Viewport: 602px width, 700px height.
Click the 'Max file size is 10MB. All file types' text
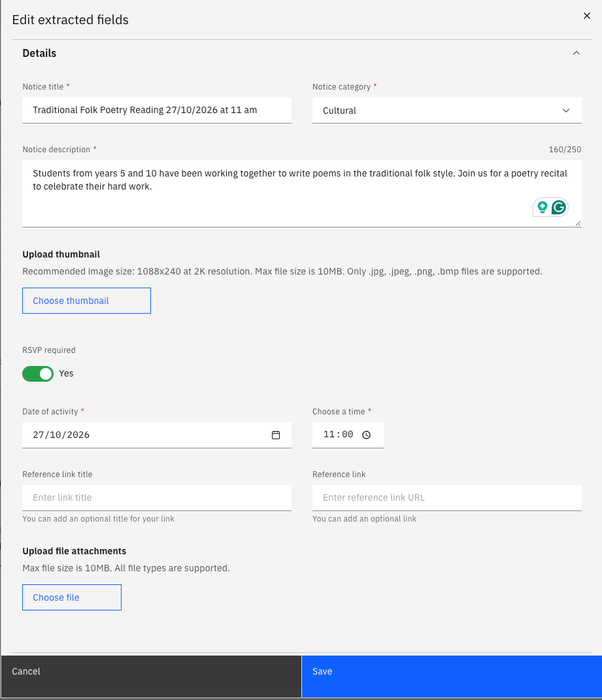[126, 569]
